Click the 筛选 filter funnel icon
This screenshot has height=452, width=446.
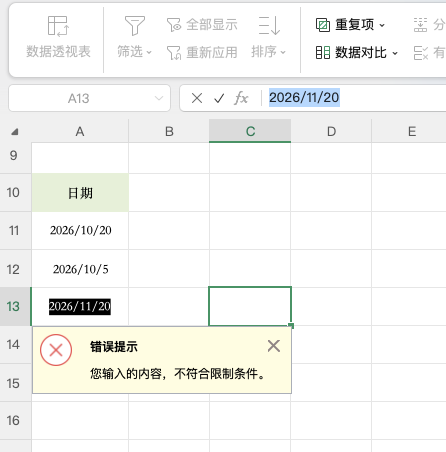tap(135, 25)
